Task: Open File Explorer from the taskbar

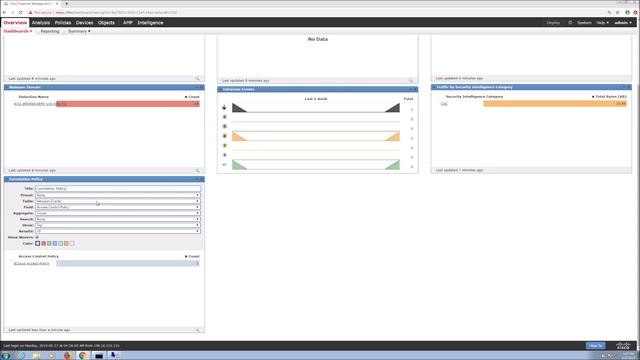Action: pyautogui.click(x=36, y=356)
